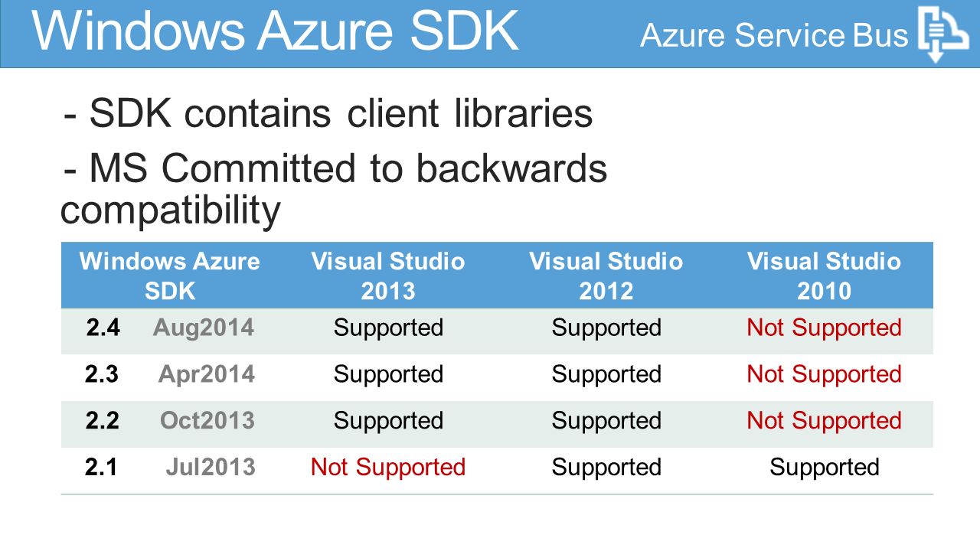
Task: Select the SDK contains client libraries bullet
Action: click(x=328, y=114)
